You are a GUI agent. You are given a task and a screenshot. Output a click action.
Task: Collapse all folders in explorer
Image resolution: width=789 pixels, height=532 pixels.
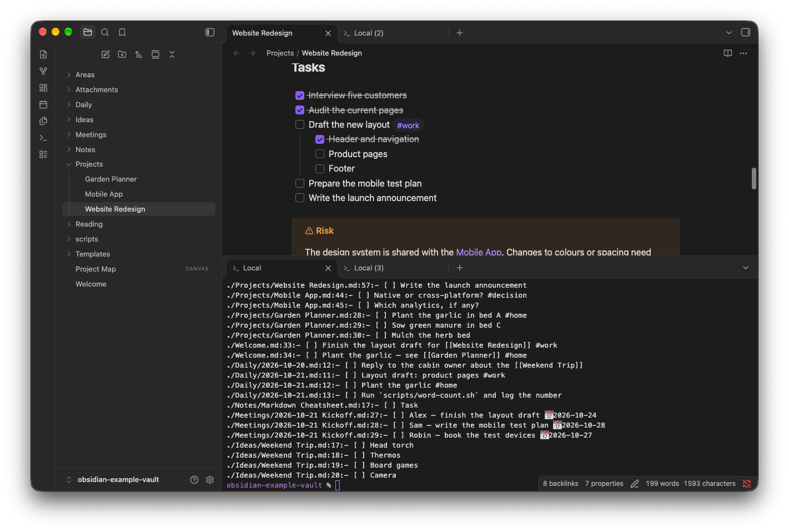pyautogui.click(x=172, y=54)
